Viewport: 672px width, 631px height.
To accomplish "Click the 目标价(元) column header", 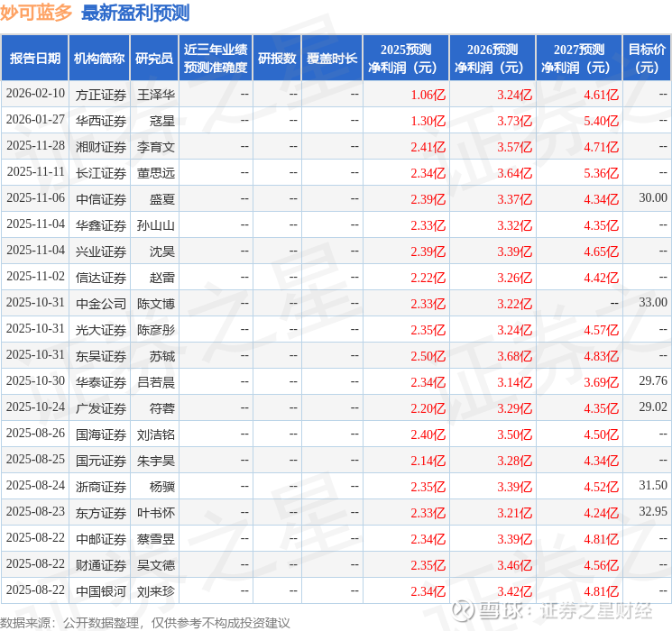I will point(646,59).
